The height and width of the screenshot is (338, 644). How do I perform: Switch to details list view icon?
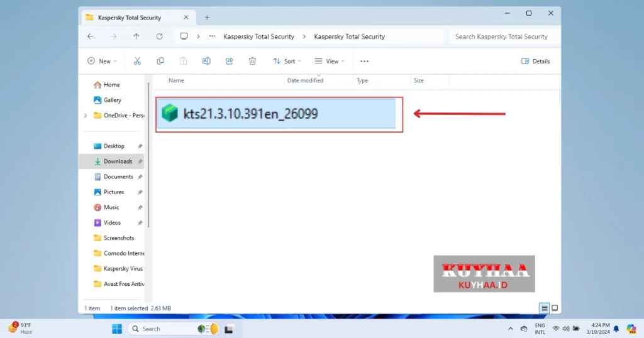(x=544, y=308)
